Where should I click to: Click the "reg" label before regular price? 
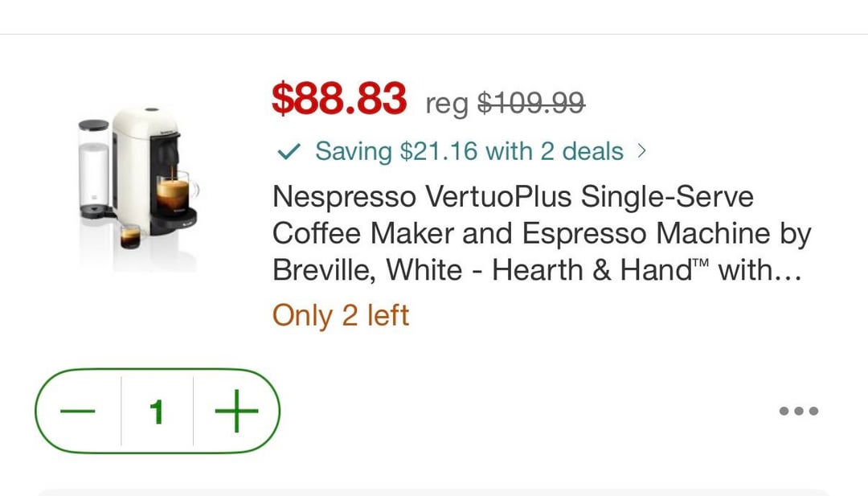[446, 104]
